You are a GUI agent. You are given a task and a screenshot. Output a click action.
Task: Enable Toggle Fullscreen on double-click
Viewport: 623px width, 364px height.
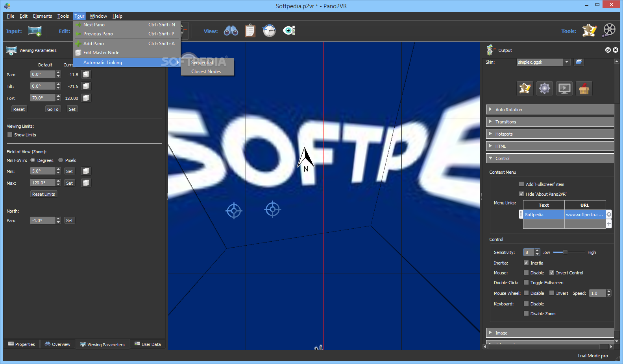[x=526, y=282]
